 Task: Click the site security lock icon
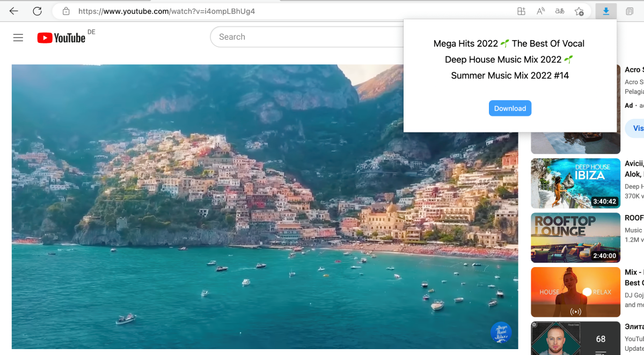click(65, 11)
